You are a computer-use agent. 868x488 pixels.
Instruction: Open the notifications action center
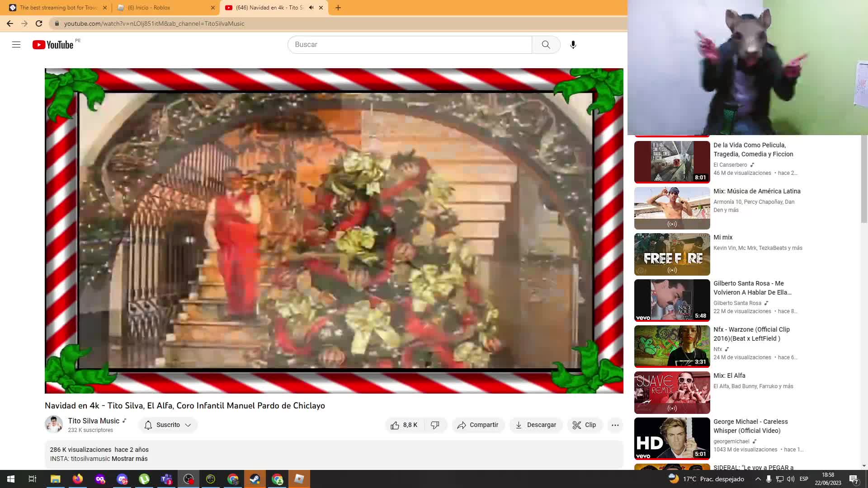pos(854,479)
